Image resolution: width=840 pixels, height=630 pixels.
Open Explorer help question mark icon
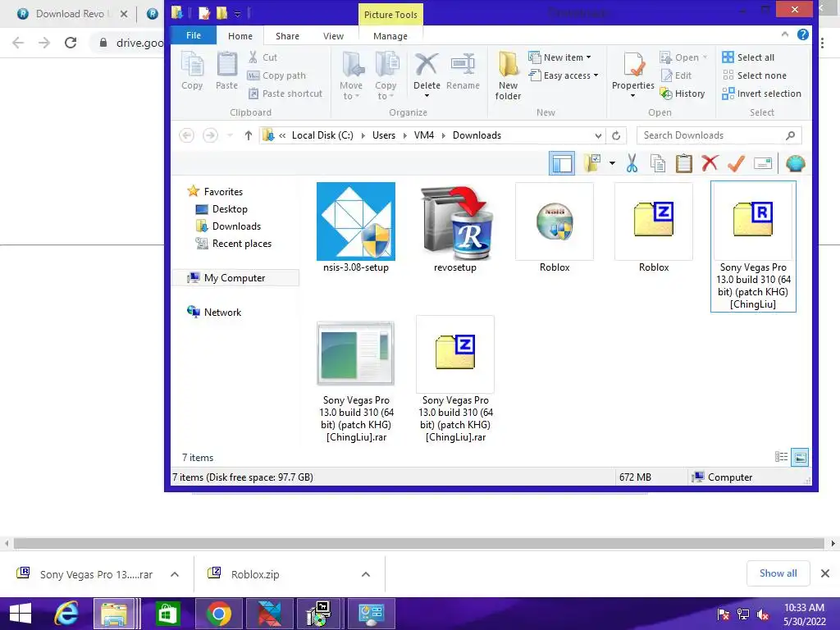pos(802,34)
